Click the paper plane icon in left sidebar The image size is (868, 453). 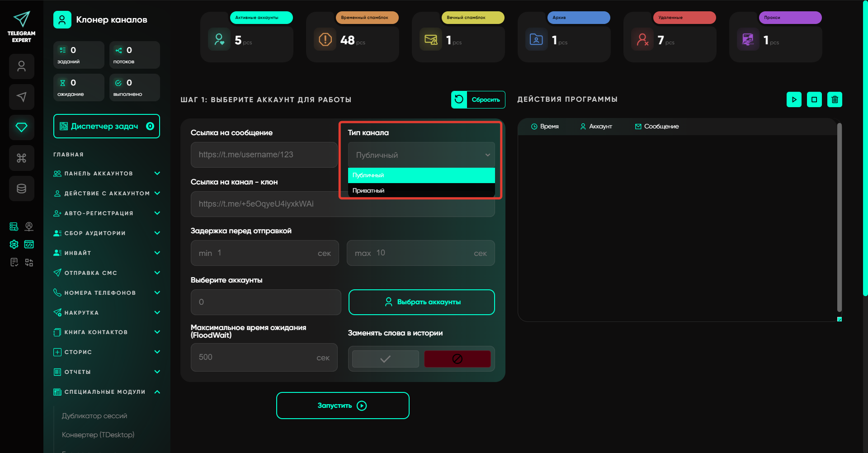coord(21,97)
